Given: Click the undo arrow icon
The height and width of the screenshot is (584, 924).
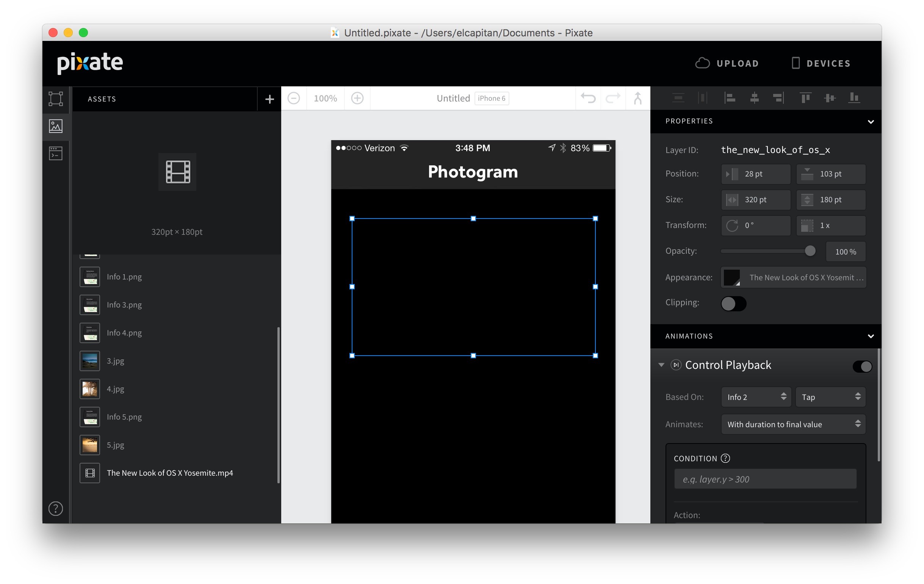Looking at the screenshot, I should 588,98.
